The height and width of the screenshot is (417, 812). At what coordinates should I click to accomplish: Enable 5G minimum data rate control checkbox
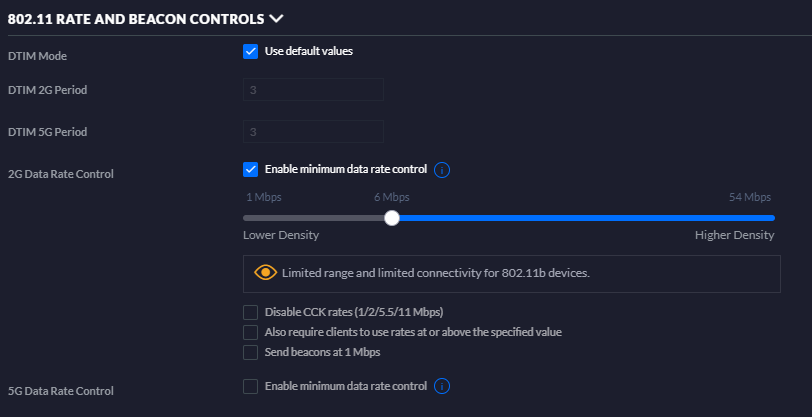[251, 386]
